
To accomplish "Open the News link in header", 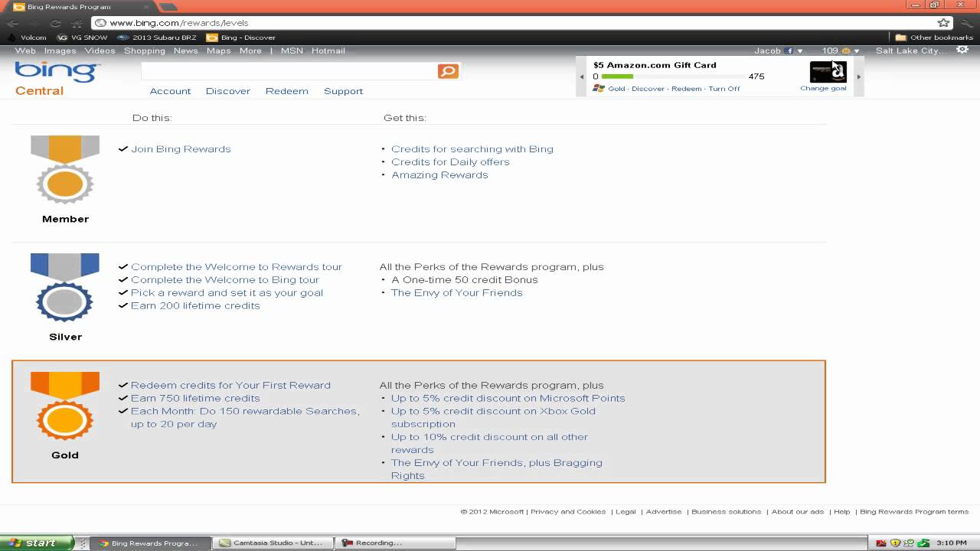I will click(x=186, y=51).
